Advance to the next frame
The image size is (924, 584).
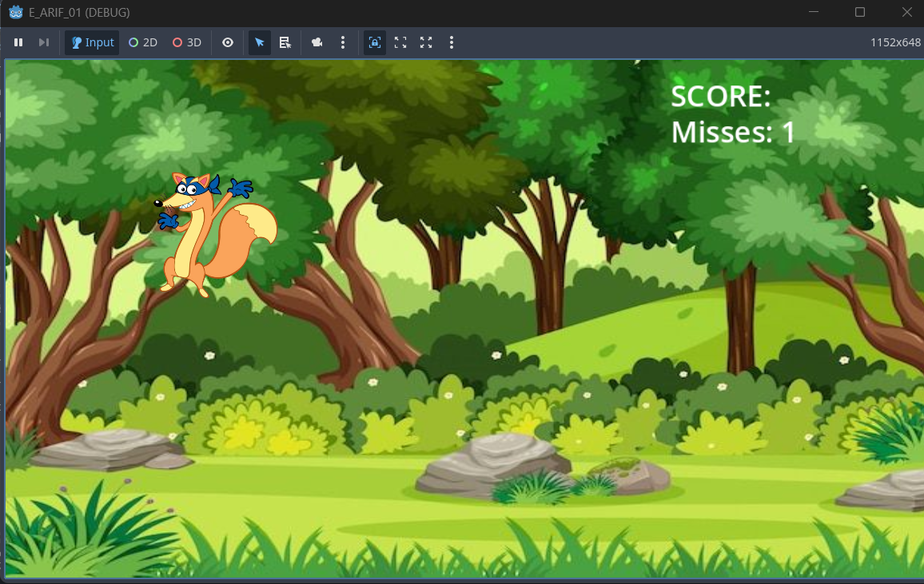tap(44, 42)
